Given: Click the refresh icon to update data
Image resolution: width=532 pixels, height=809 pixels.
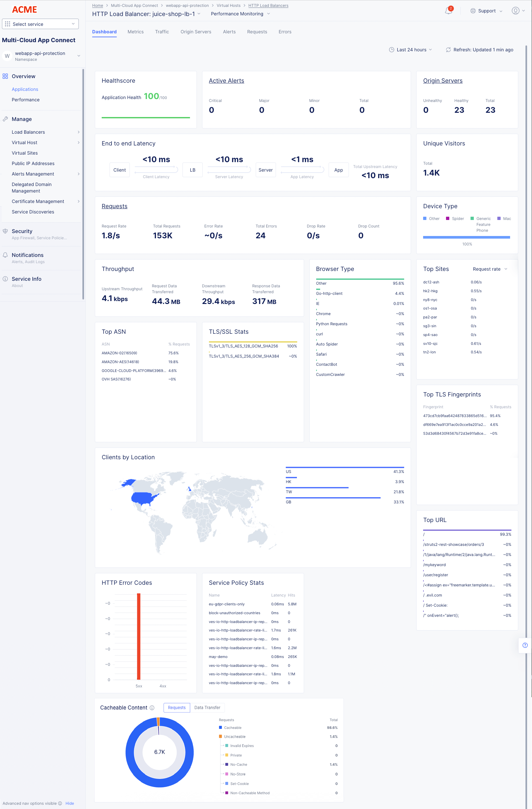Looking at the screenshot, I should 448,50.
